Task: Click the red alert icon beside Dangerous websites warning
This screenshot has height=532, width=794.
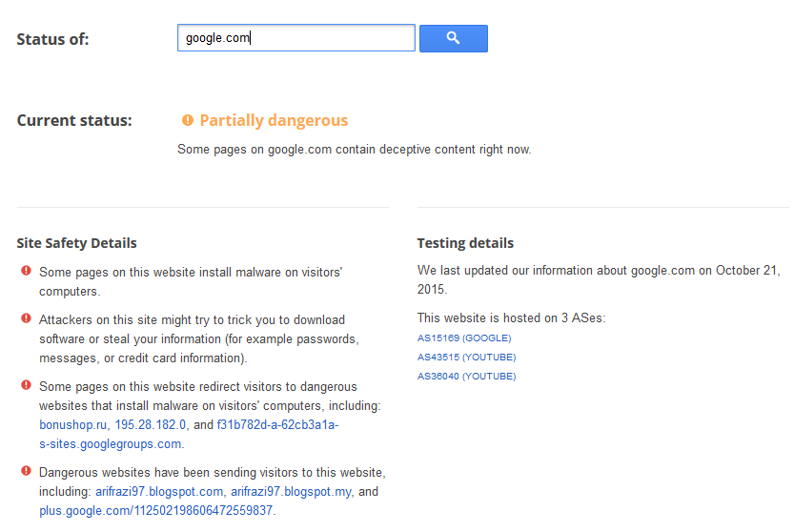Action: click(26, 471)
